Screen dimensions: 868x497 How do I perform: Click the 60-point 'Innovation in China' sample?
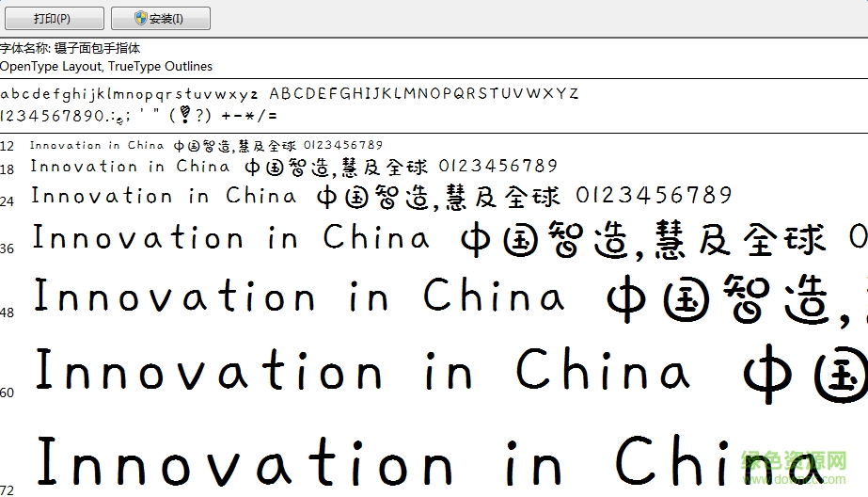[363, 368]
